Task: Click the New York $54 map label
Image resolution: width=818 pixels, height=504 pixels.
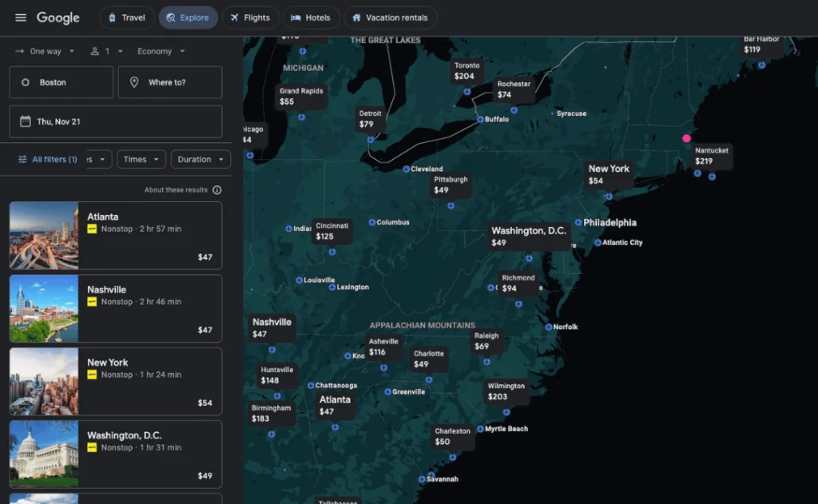Action: [x=608, y=174]
